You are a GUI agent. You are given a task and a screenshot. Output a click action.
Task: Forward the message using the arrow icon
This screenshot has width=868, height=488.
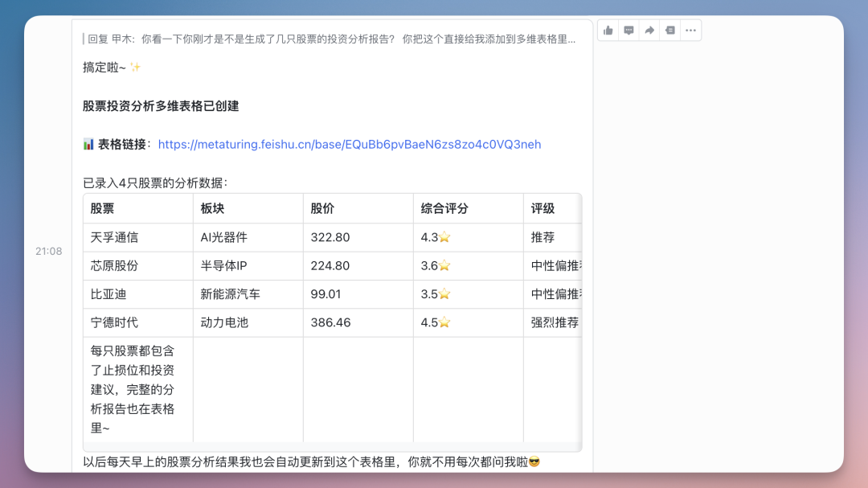point(649,29)
